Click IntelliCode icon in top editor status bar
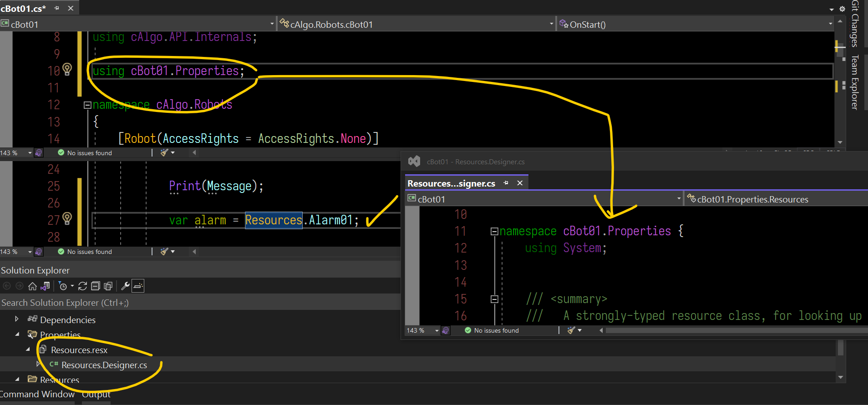The image size is (868, 405). point(39,153)
